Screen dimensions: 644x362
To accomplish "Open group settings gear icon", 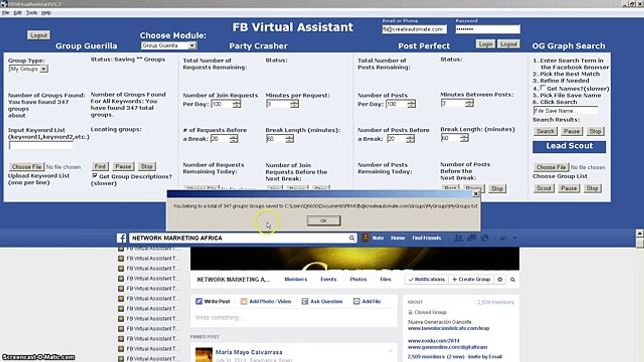I will (500, 279).
